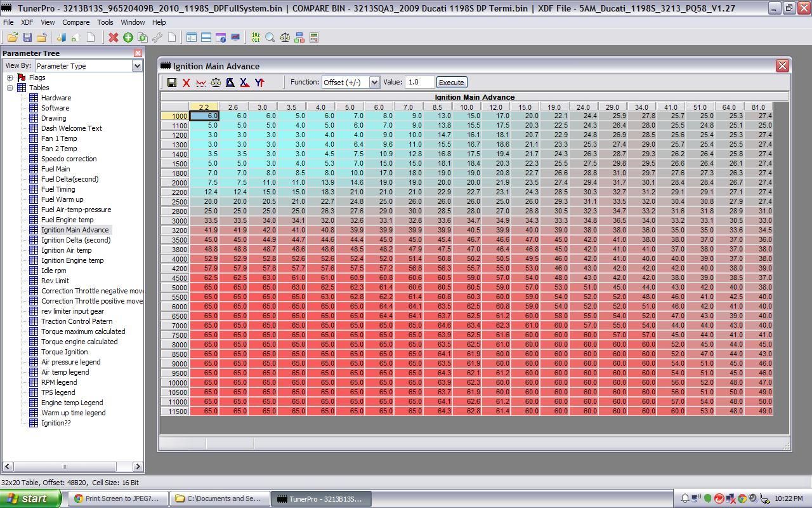Click the window with info badge icon
The image size is (812, 508).
tap(221, 37)
